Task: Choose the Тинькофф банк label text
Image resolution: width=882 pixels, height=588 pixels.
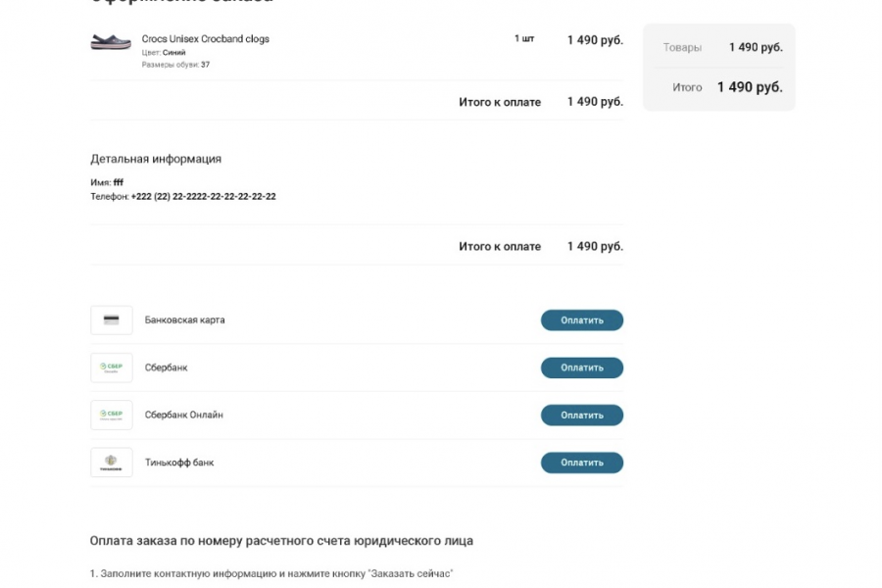Action: (x=179, y=462)
